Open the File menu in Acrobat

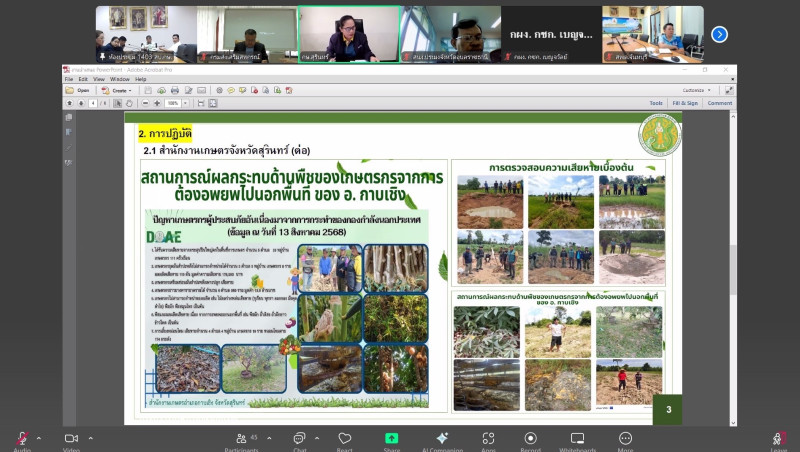coord(69,79)
